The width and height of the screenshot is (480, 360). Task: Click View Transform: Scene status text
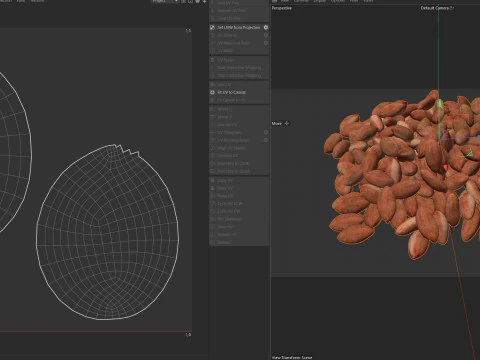pyautogui.click(x=292, y=357)
